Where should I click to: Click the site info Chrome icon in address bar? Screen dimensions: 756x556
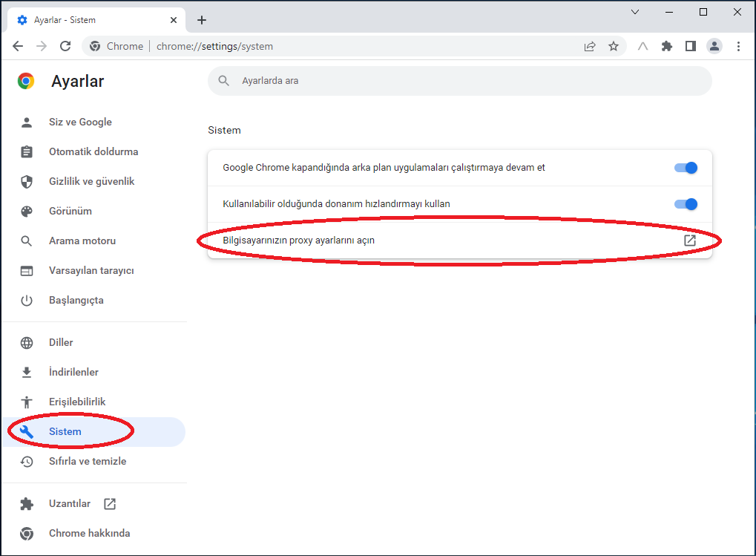(x=95, y=46)
